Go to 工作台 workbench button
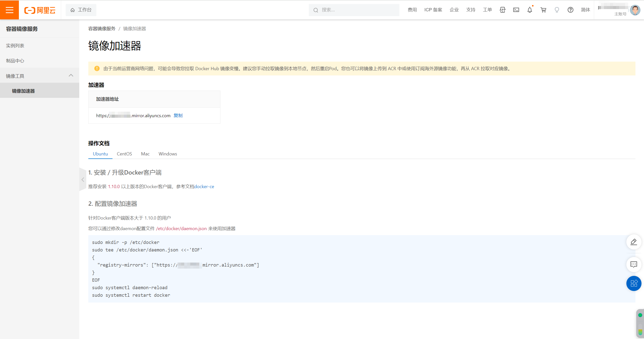The height and width of the screenshot is (339, 644). pyautogui.click(x=81, y=10)
